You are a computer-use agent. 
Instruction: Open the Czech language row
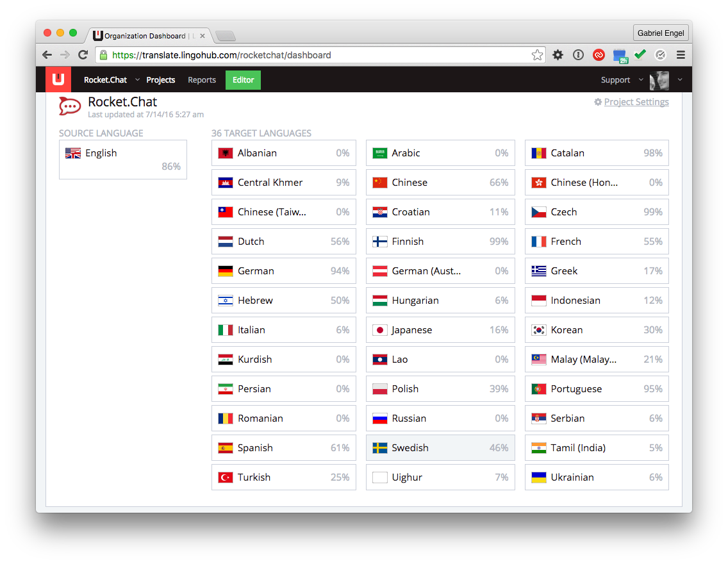[597, 211]
